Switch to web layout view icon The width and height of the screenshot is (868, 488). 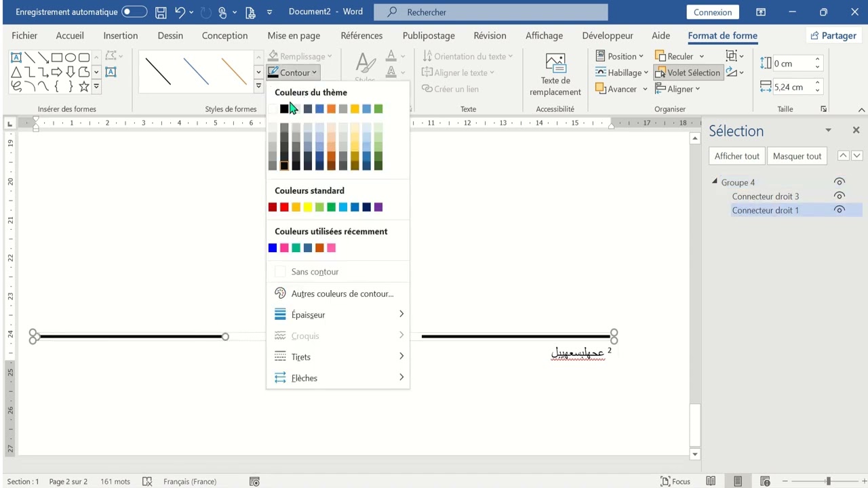pos(765,481)
